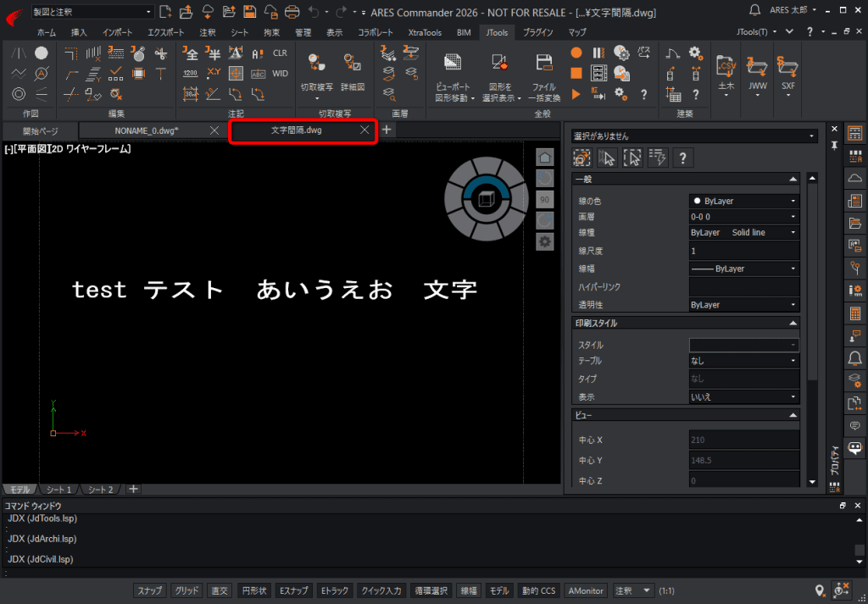This screenshot has height=604, width=868.
Task: Open the 製図と注釈 workspace dropdown
Action: 92,12
